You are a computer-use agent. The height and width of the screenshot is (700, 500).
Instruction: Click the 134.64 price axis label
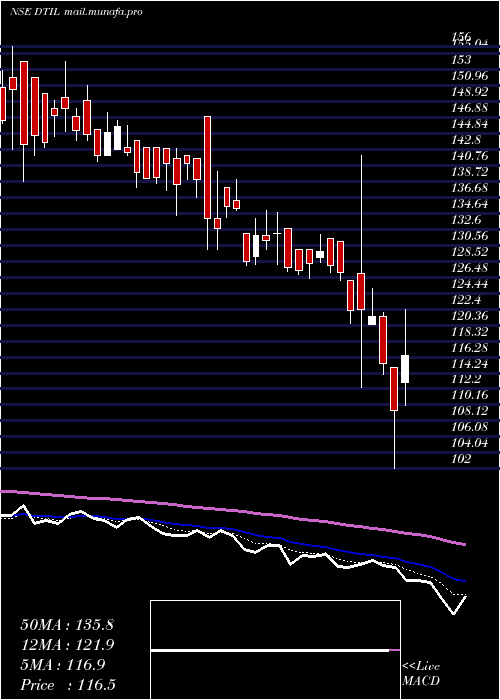pyautogui.click(x=469, y=204)
